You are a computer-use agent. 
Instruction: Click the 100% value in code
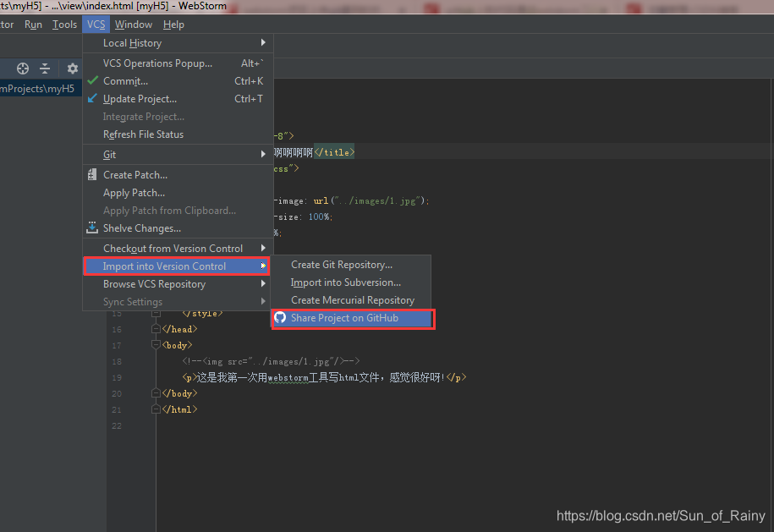319,217
